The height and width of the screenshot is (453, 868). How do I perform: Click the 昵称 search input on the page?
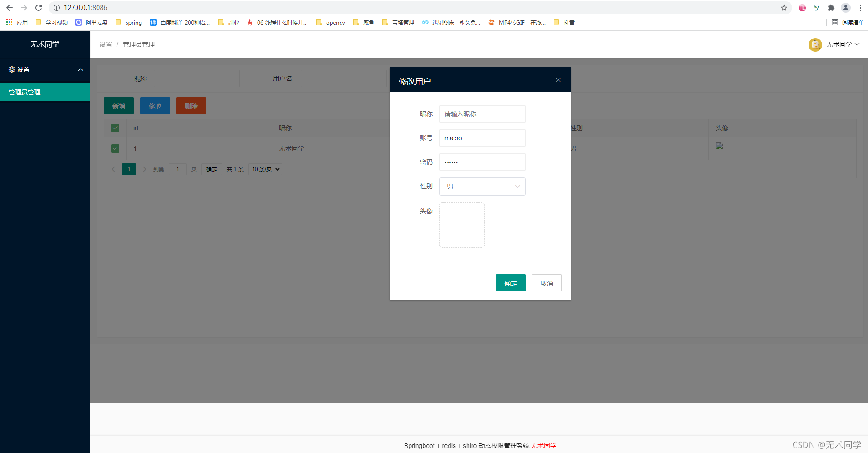(197, 79)
